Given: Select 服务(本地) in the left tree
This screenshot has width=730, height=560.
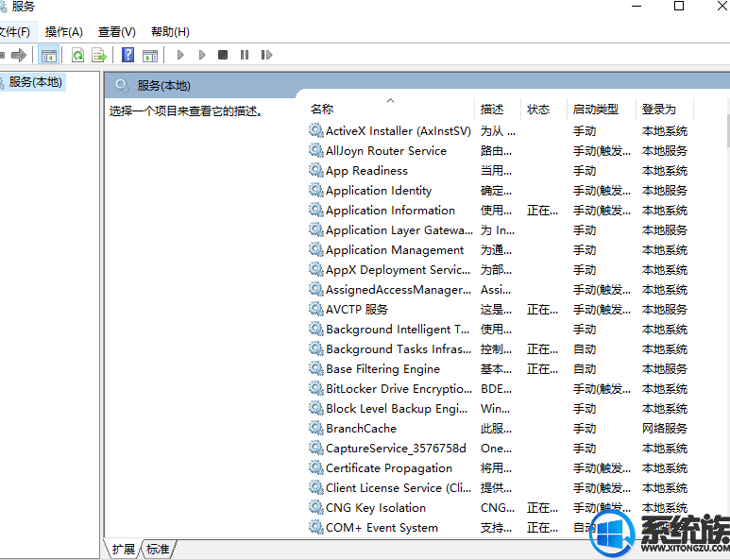Looking at the screenshot, I should click(x=35, y=82).
